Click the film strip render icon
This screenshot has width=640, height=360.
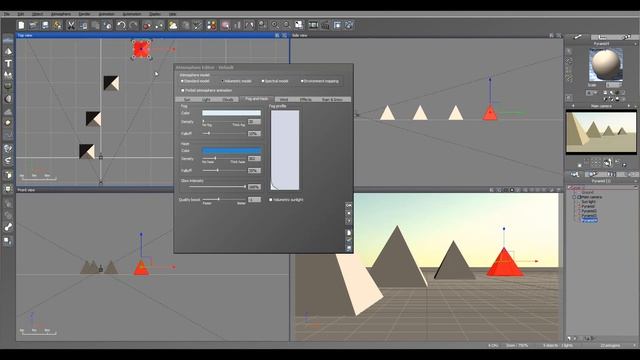point(313,25)
